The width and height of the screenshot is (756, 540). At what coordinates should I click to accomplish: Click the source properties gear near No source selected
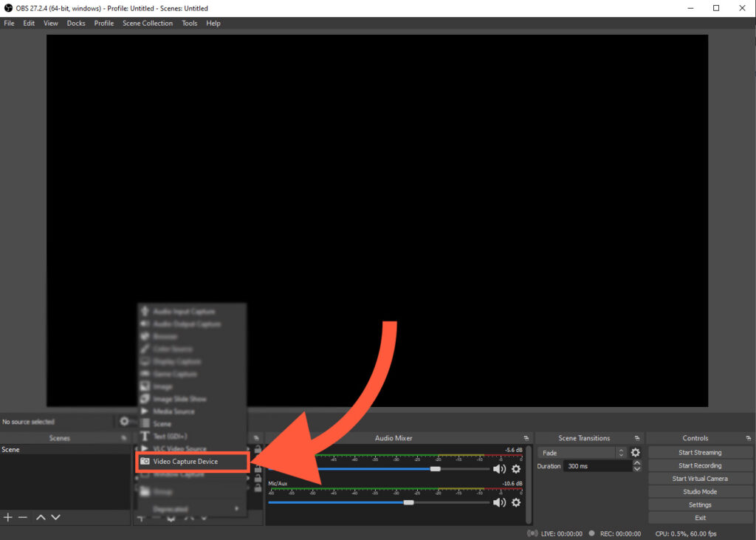point(124,421)
